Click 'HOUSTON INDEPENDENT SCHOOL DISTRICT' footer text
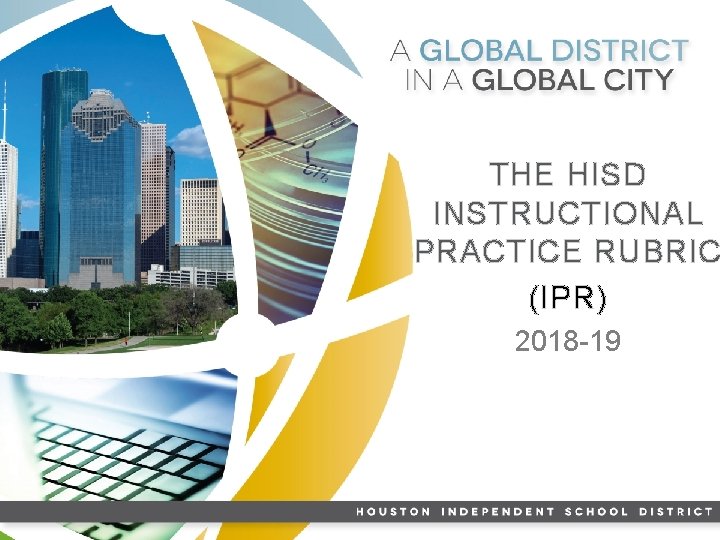The width and height of the screenshot is (720, 540). coord(534,512)
